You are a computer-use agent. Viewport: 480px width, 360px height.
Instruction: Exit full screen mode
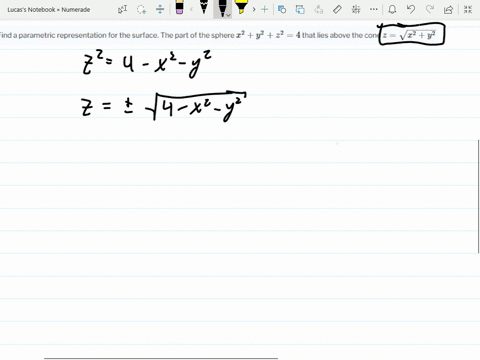pyautogui.click(x=468, y=9)
